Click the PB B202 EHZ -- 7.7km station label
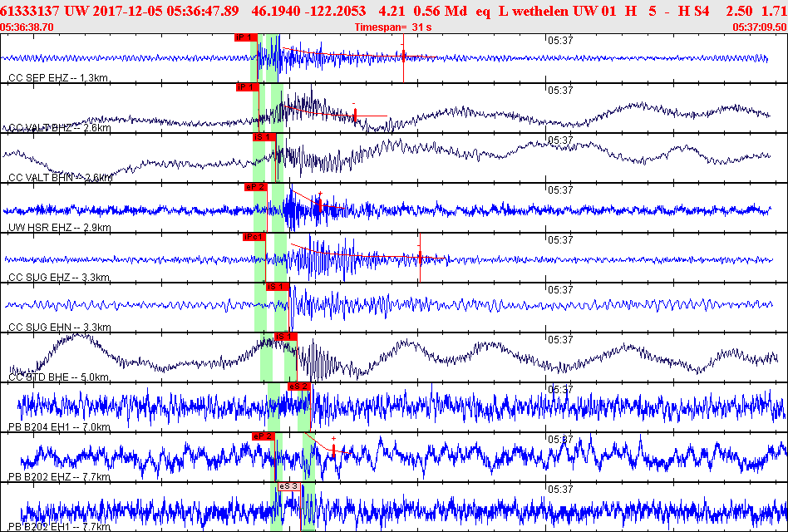The width and height of the screenshot is (788, 532). (59, 477)
